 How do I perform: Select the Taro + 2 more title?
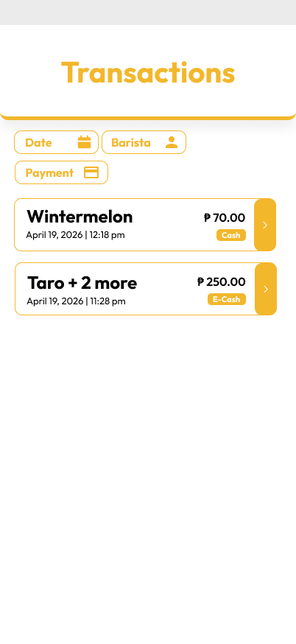pos(82,283)
